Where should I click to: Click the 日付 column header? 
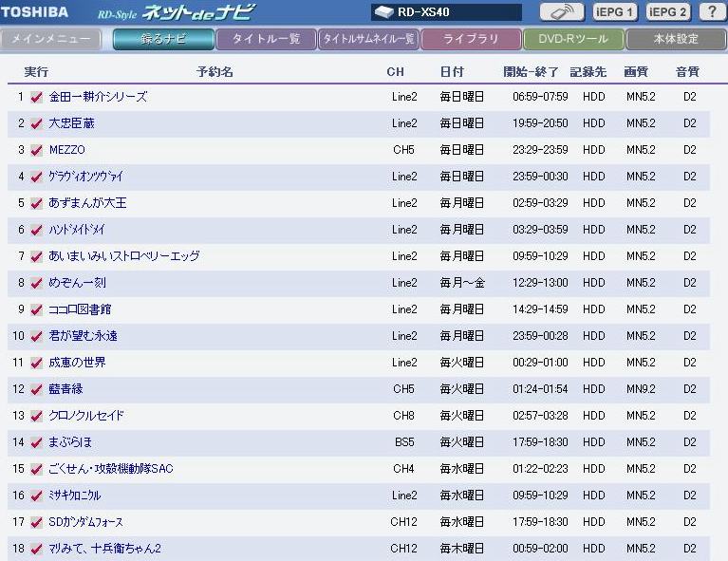coord(452,72)
